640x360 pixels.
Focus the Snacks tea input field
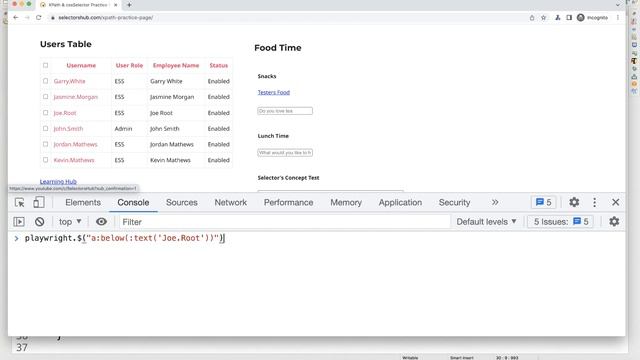click(x=285, y=111)
